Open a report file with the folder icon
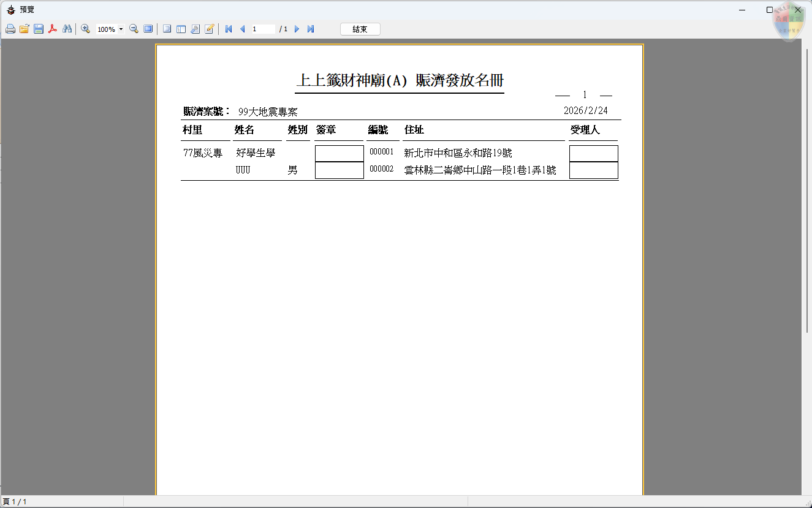 tap(25, 29)
